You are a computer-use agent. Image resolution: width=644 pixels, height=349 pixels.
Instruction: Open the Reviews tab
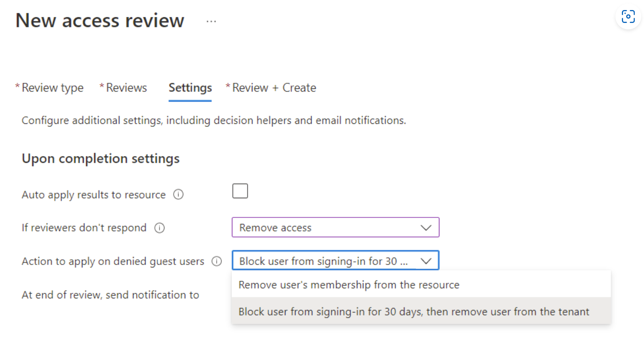(x=126, y=88)
